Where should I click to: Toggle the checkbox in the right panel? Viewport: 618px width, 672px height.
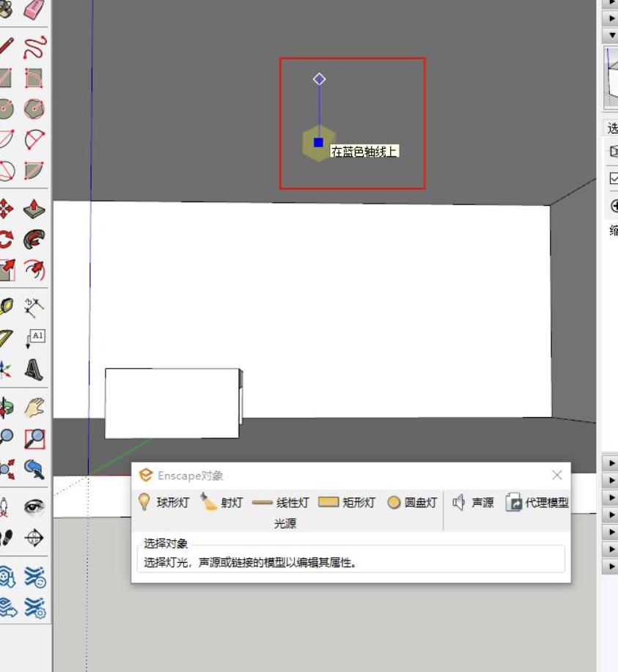point(614,178)
